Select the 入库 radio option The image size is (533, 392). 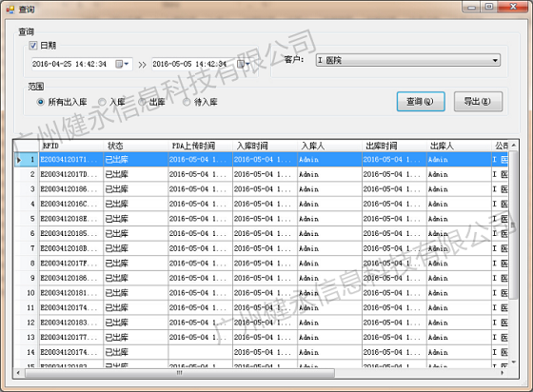tap(102, 102)
